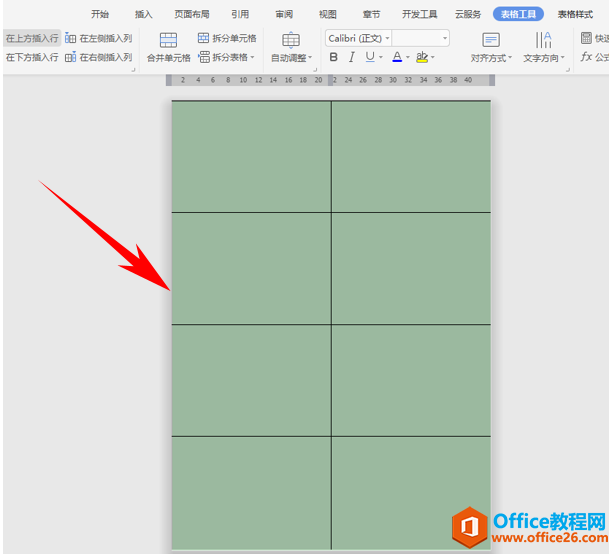Click Insert Row Below button
The height and width of the screenshot is (555, 615).
pyautogui.click(x=32, y=57)
